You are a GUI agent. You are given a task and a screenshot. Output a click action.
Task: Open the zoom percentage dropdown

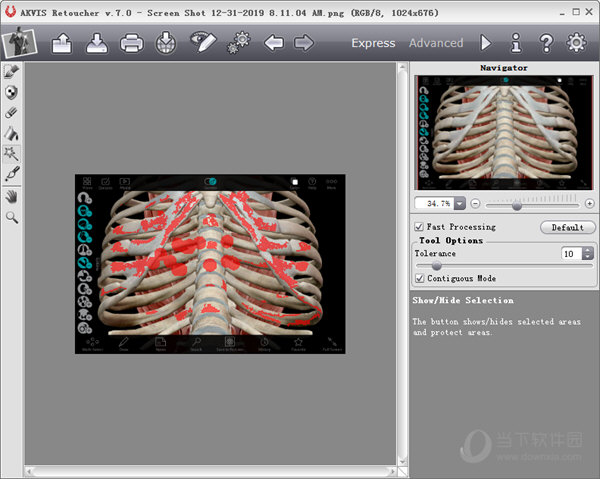pos(460,204)
